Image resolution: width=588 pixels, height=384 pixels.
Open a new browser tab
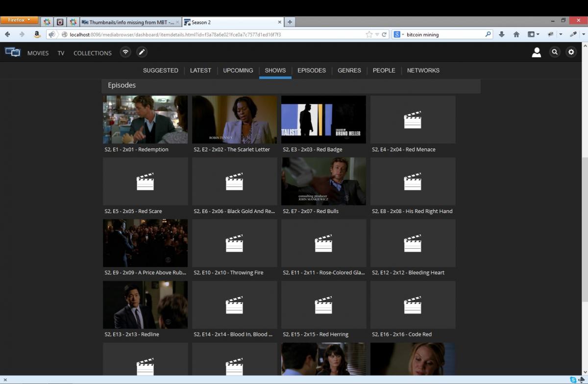coord(290,22)
